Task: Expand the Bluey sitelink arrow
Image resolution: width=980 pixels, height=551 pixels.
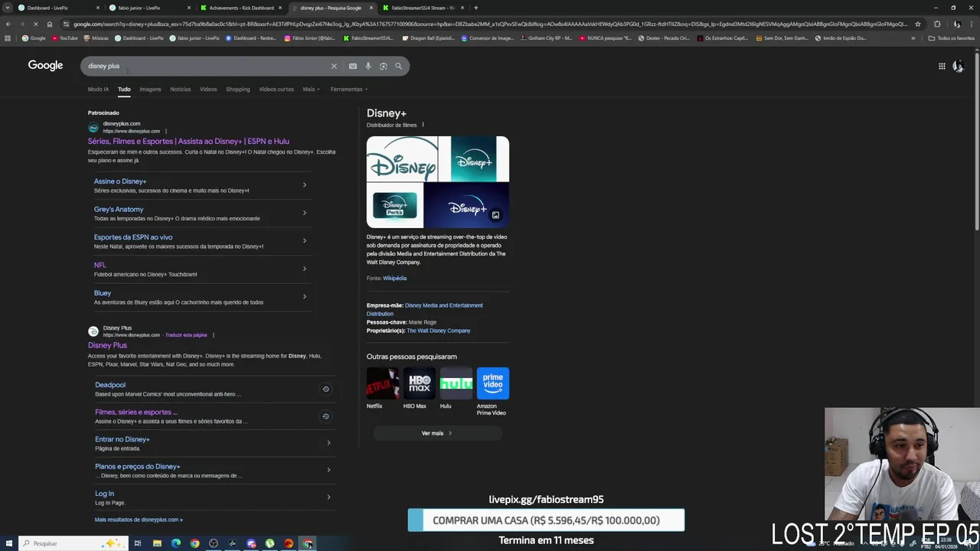Action: pos(305,296)
